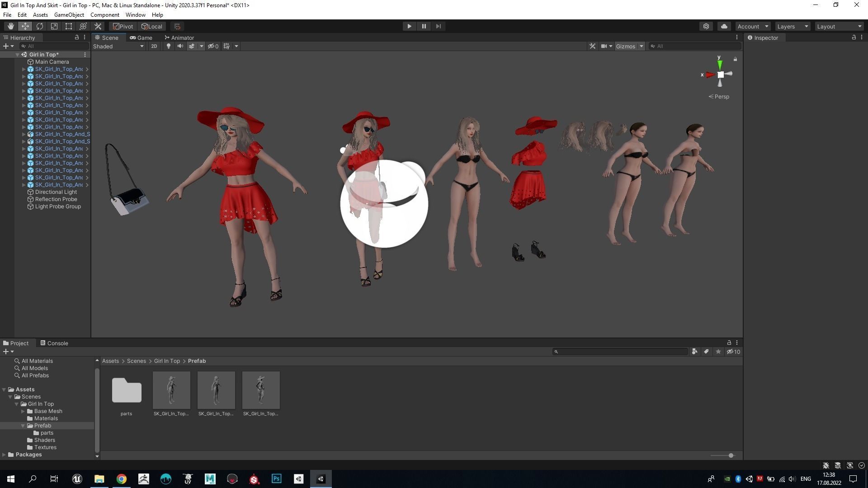Screen dimensions: 868x488
Task: Open the Layers dropdown
Action: click(x=792, y=26)
